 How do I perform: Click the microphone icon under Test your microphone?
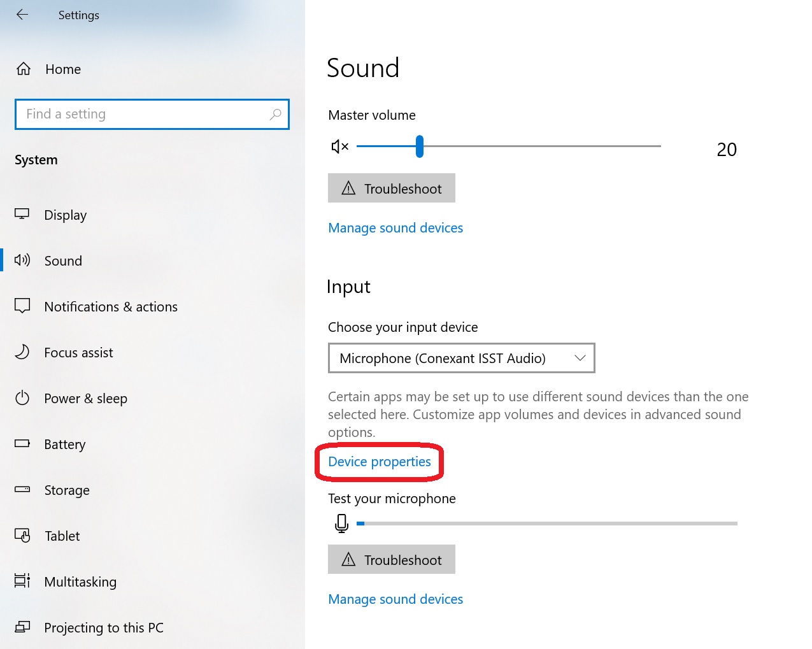point(341,523)
